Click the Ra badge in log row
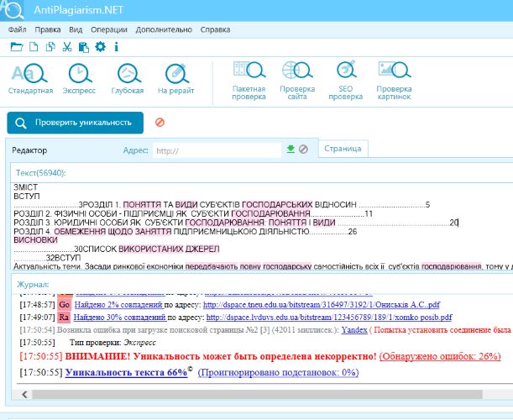This screenshot has width=513, height=420. (64, 318)
